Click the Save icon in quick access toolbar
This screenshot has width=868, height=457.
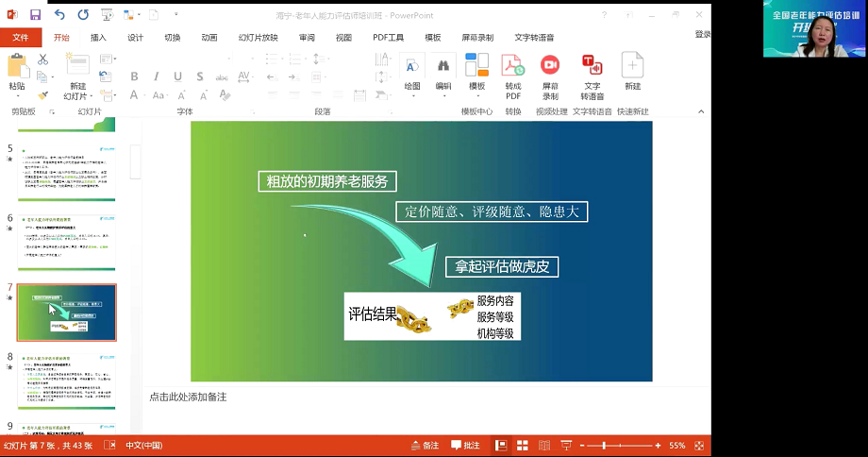(35, 15)
